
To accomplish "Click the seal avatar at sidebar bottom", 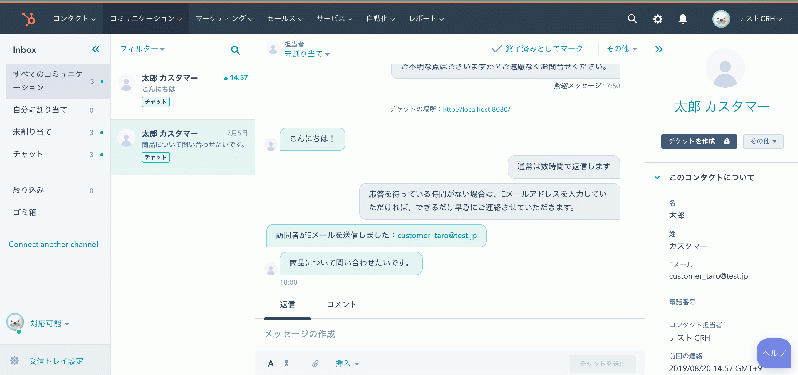I will click(x=15, y=322).
